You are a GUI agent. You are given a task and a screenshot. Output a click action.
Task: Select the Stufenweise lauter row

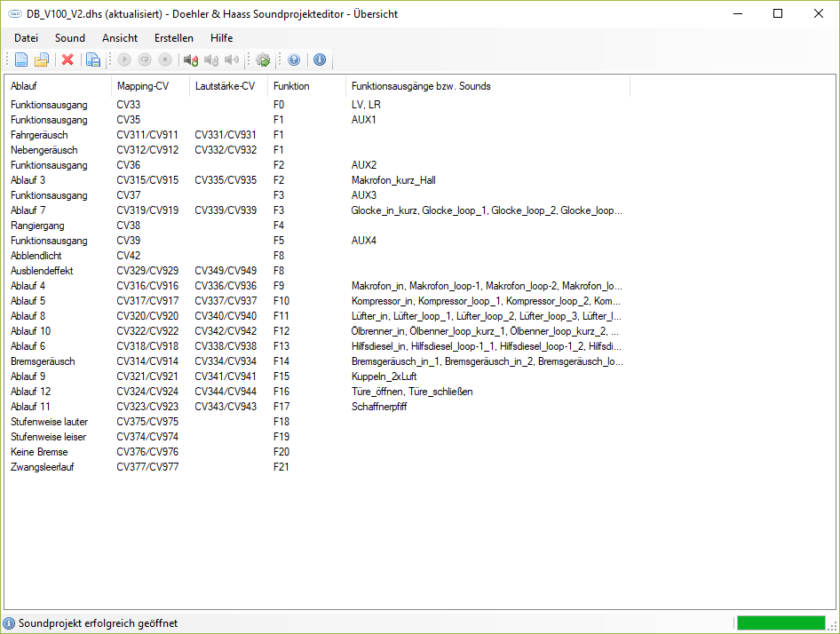318,422
